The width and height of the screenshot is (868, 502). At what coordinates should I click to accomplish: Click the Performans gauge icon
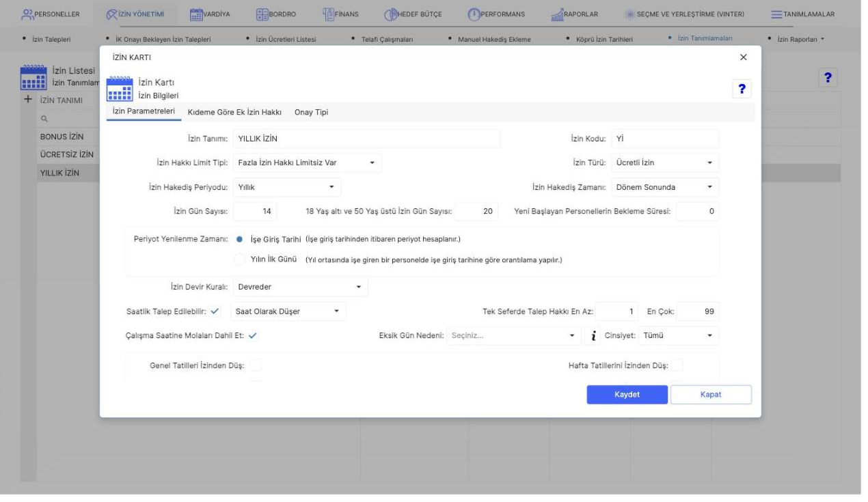tap(474, 14)
